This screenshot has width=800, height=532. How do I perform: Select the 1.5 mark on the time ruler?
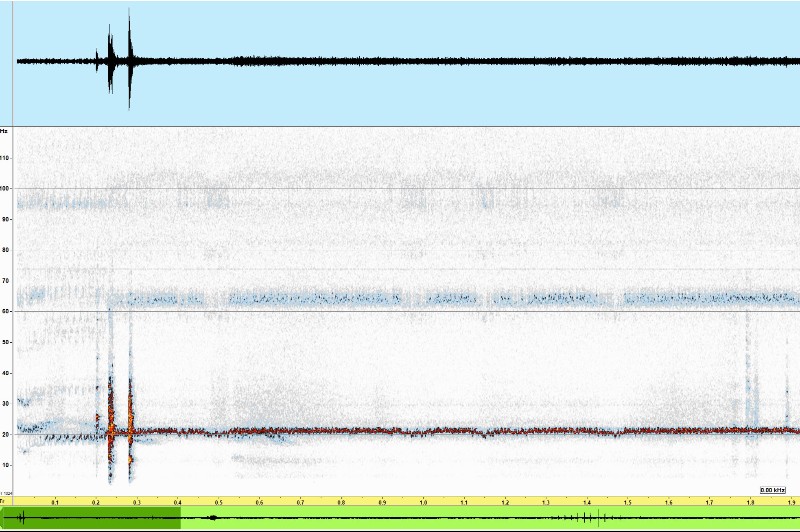[x=627, y=502]
